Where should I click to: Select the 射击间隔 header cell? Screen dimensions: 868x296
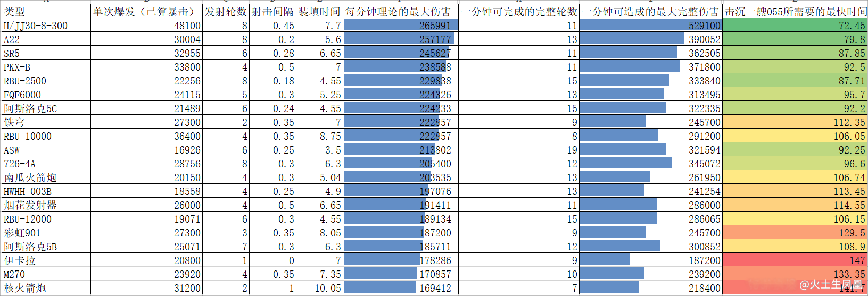(x=272, y=12)
